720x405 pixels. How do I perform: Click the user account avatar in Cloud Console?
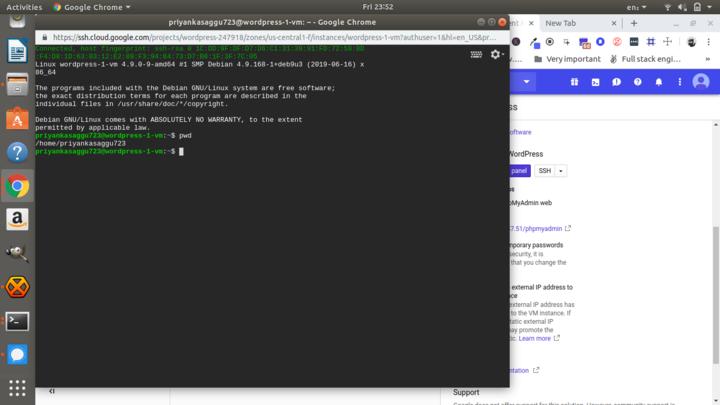pyautogui.click(x=700, y=82)
